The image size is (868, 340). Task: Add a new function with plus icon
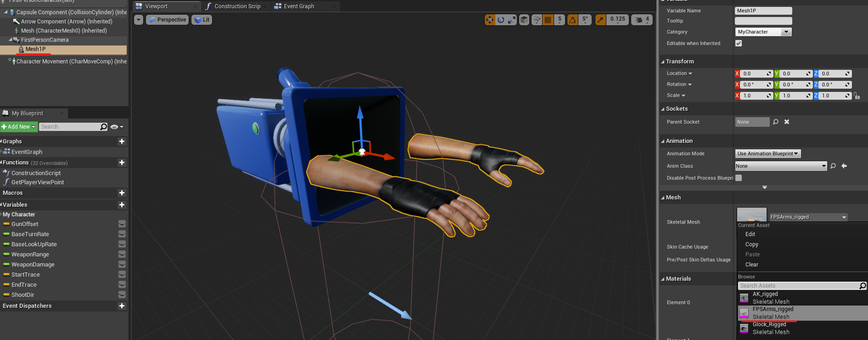122,163
